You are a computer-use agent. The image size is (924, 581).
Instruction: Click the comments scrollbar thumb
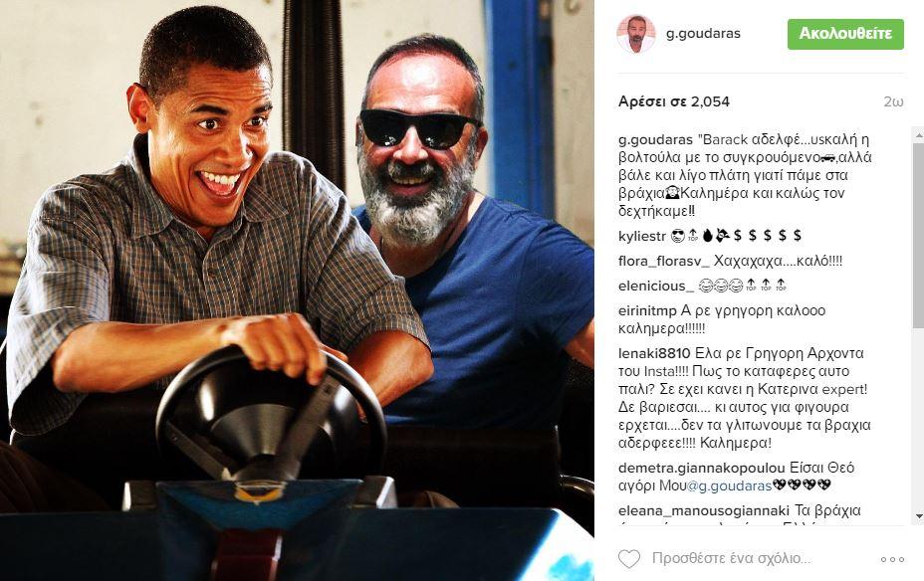pyautogui.click(x=918, y=234)
